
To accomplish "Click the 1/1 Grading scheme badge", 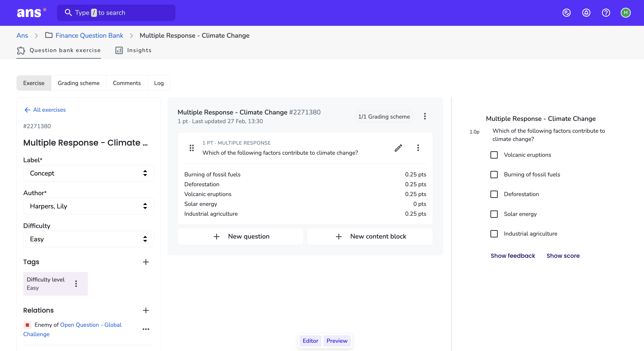I will (384, 117).
